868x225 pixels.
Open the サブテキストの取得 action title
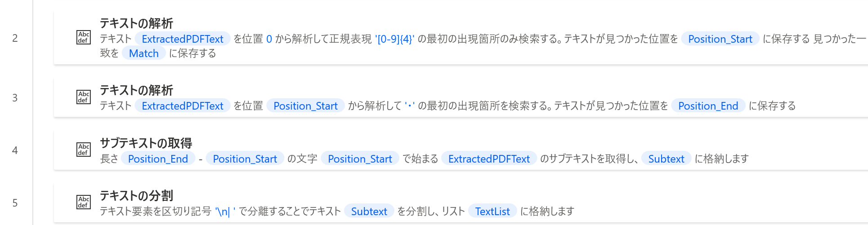click(146, 143)
